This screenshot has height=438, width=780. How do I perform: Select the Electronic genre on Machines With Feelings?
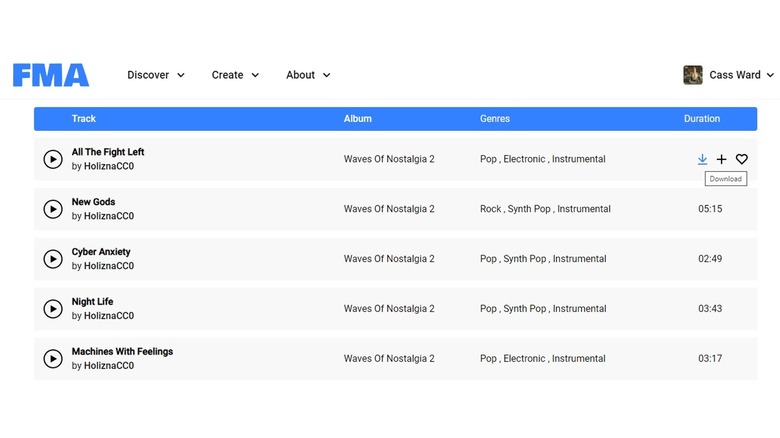pos(524,359)
